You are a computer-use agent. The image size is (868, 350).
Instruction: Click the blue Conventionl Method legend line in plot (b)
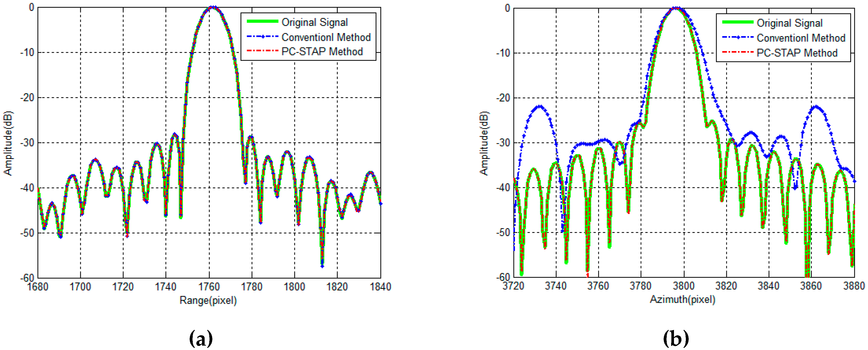point(738,37)
